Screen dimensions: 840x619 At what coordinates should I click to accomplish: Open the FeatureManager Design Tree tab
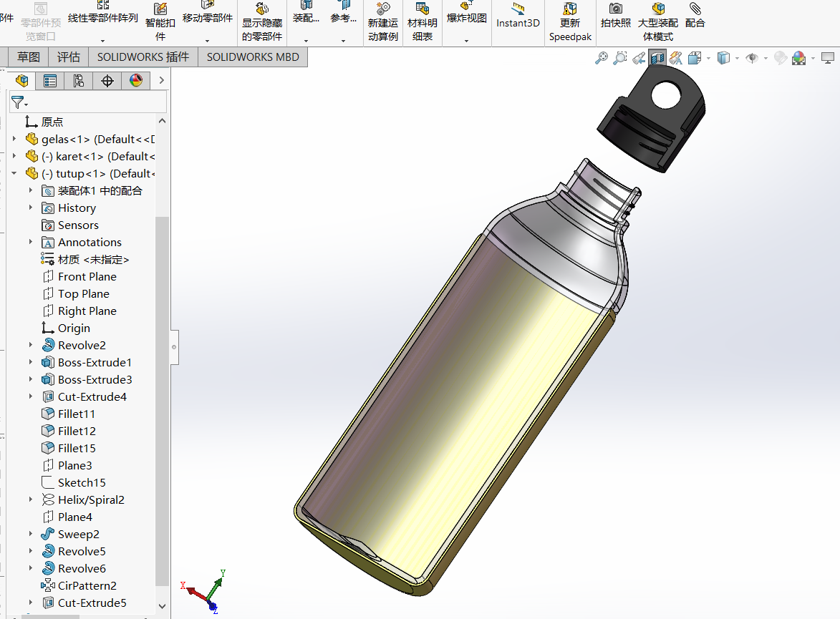click(x=22, y=81)
